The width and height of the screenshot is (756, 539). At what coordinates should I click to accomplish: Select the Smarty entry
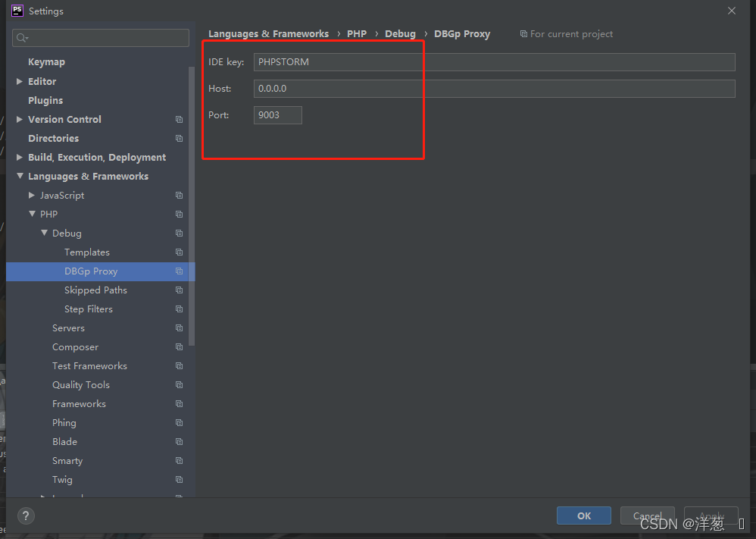pos(67,461)
